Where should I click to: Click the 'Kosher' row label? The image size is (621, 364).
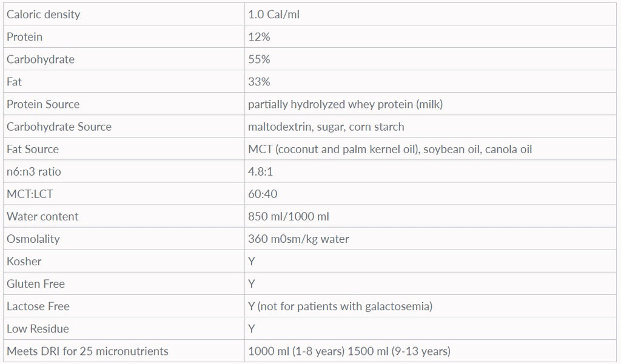pyautogui.click(x=24, y=261)
